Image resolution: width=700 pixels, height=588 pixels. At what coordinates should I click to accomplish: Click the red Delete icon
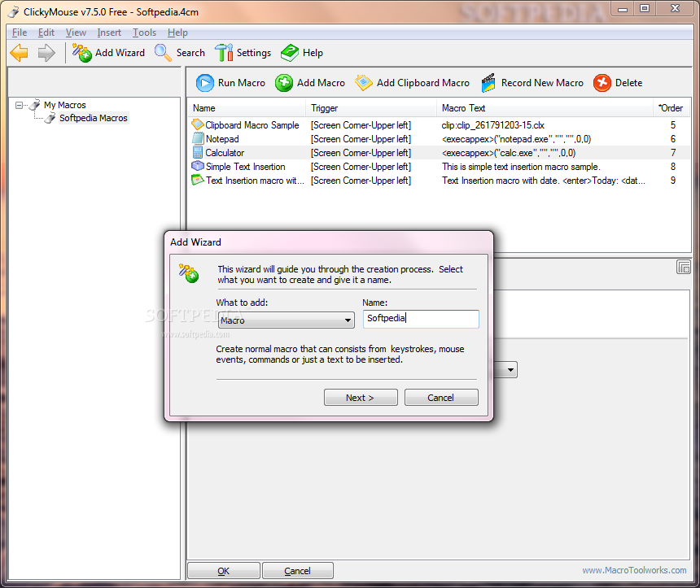(x=602, y=83)
